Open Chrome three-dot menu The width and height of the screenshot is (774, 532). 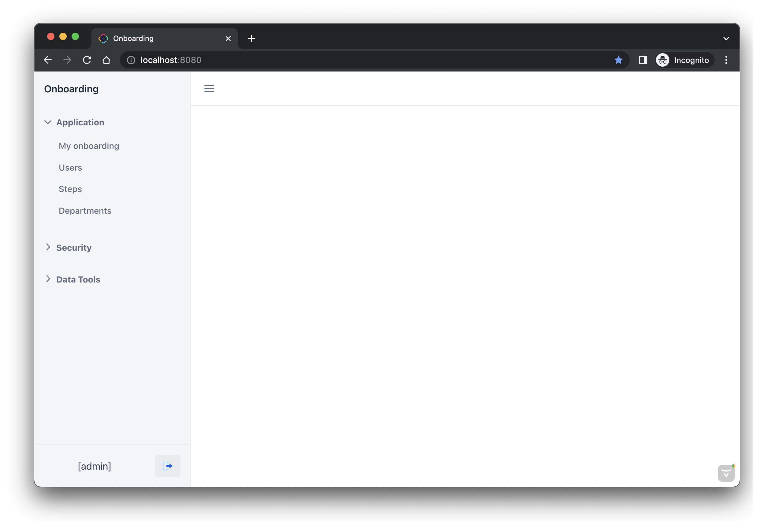click(726, 60)
